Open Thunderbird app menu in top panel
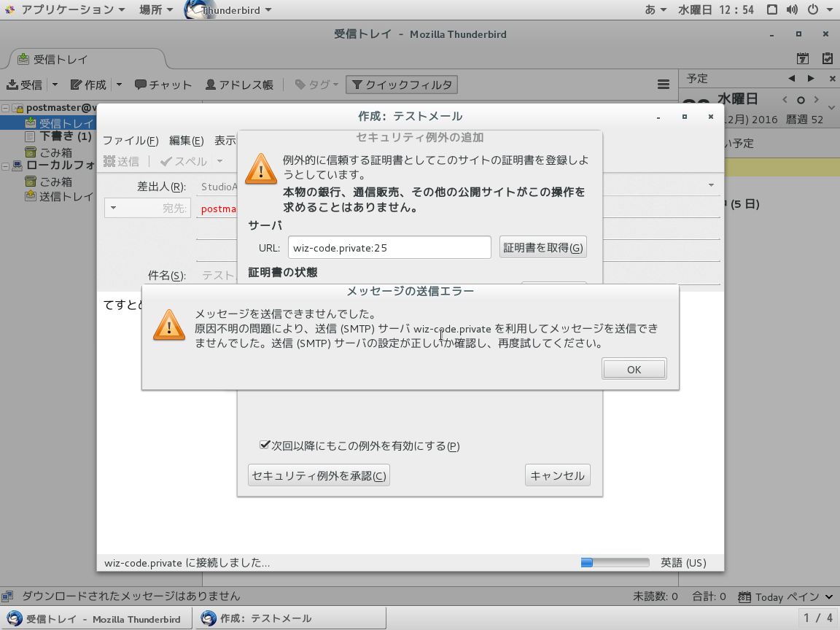This screenshot has width=840, height=630. 229,9
